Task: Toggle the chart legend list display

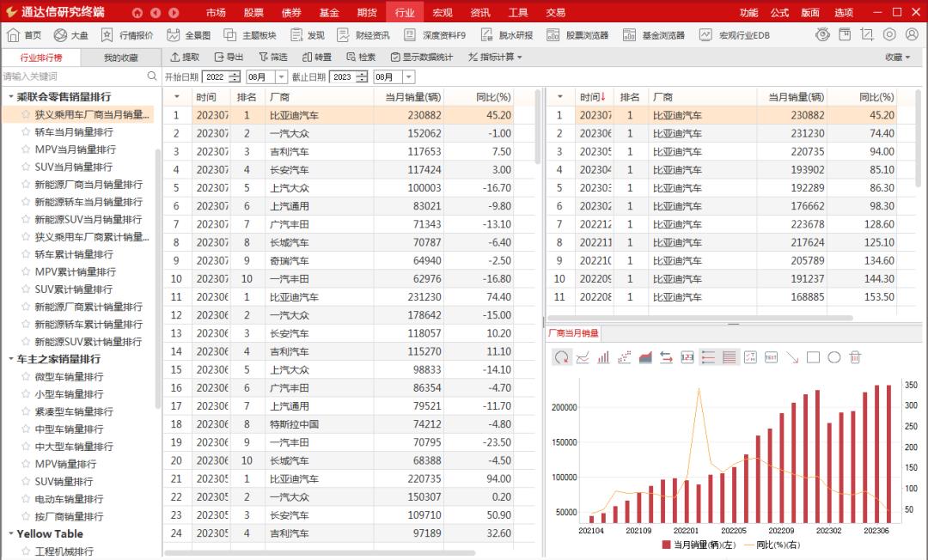Action: coord(708,356)
